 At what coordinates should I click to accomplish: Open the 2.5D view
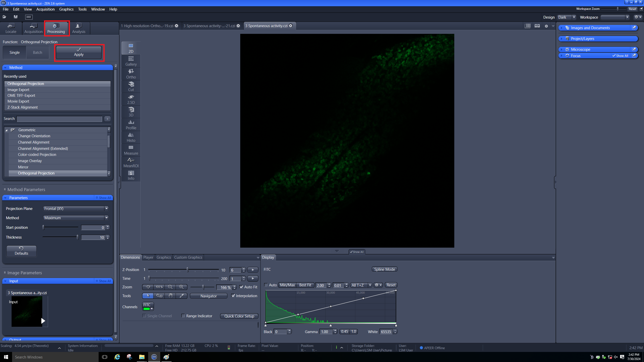point(131,99)
